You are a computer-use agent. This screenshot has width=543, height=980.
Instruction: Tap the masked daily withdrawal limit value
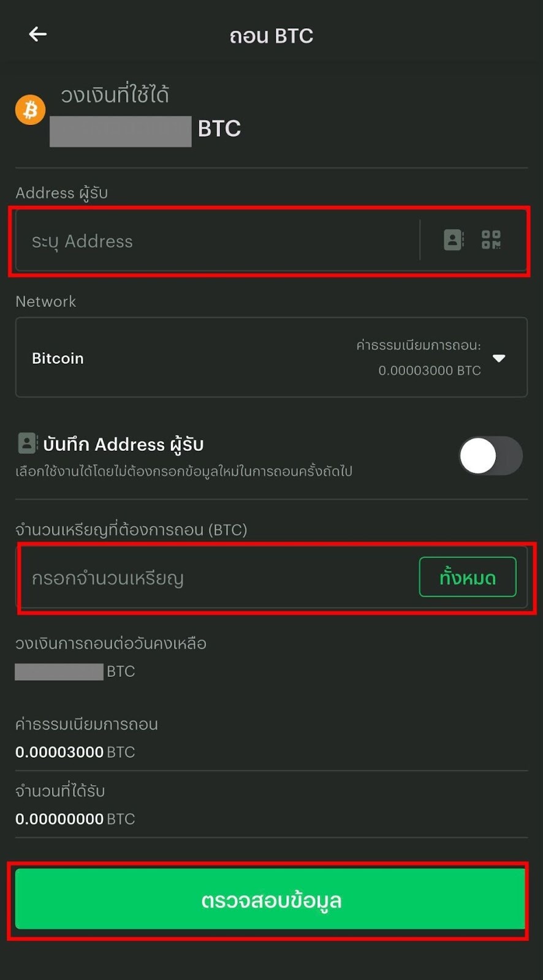pos(59,672)
